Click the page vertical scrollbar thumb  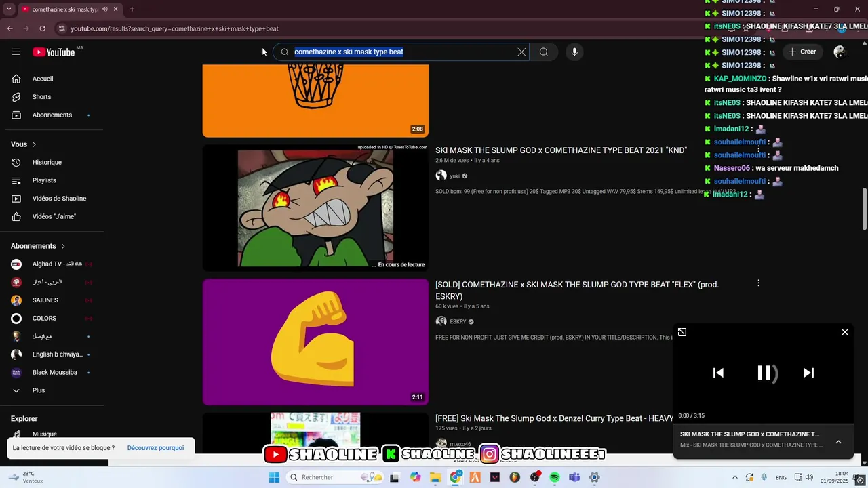coord(863,209)
